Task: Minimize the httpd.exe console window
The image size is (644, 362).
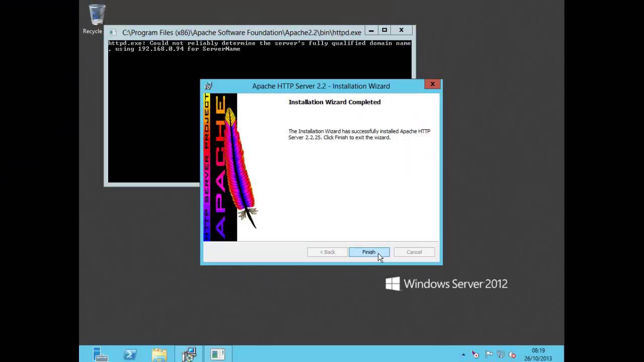Action: 371,31
